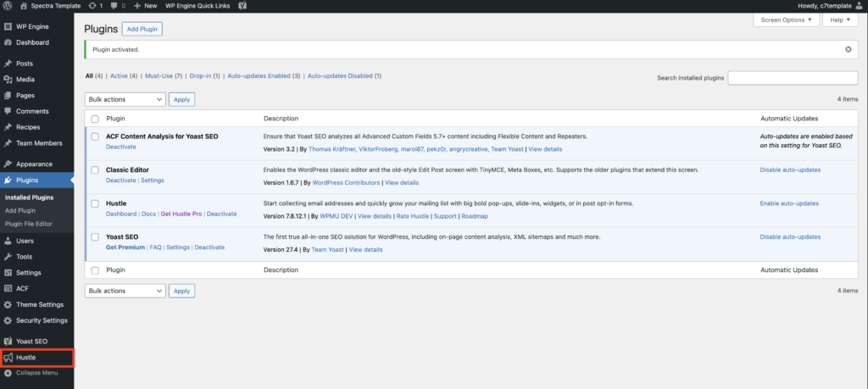Screen dimensions: 868x389
Task: Click the Collapse Menu arrow icon
Action: (8, 372)
